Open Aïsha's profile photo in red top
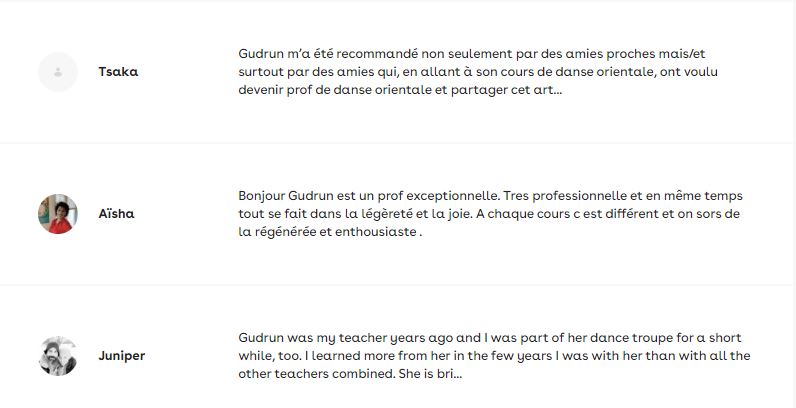 58,214
